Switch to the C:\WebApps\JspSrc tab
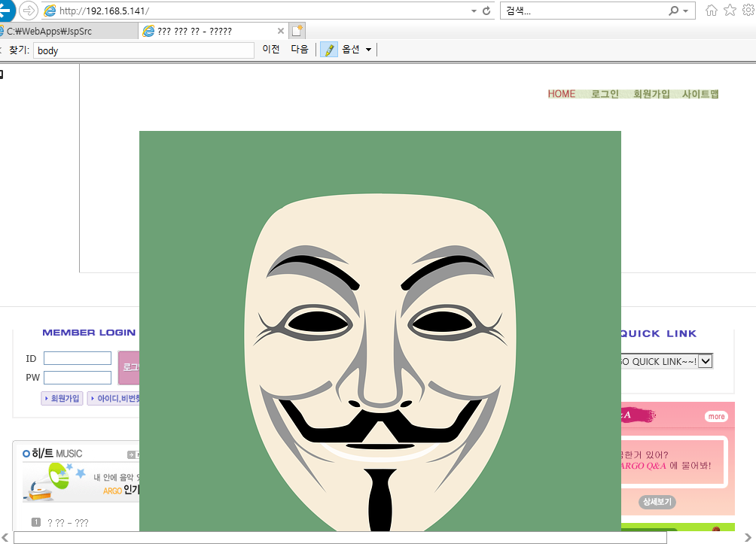This screenshot has width=756, height=544. point(69,32)
